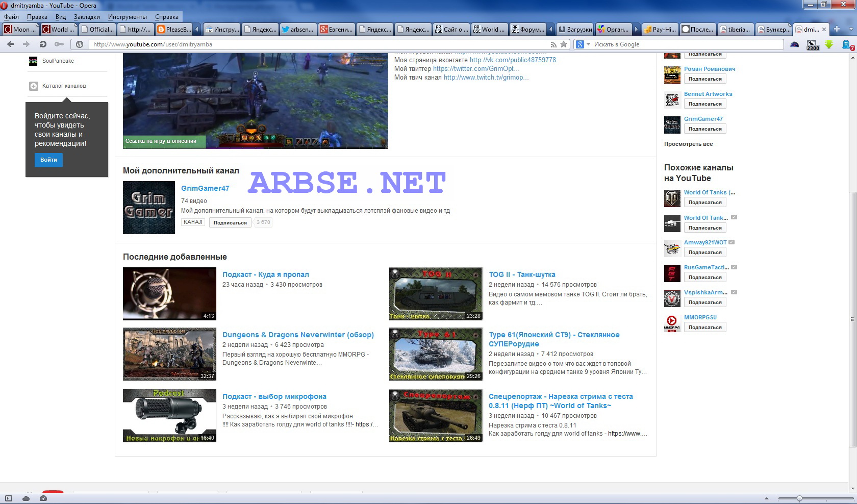This screenshot has height=504, width=857.
Task: Click the RusGameTactics channel avatar
Action: 672,273
